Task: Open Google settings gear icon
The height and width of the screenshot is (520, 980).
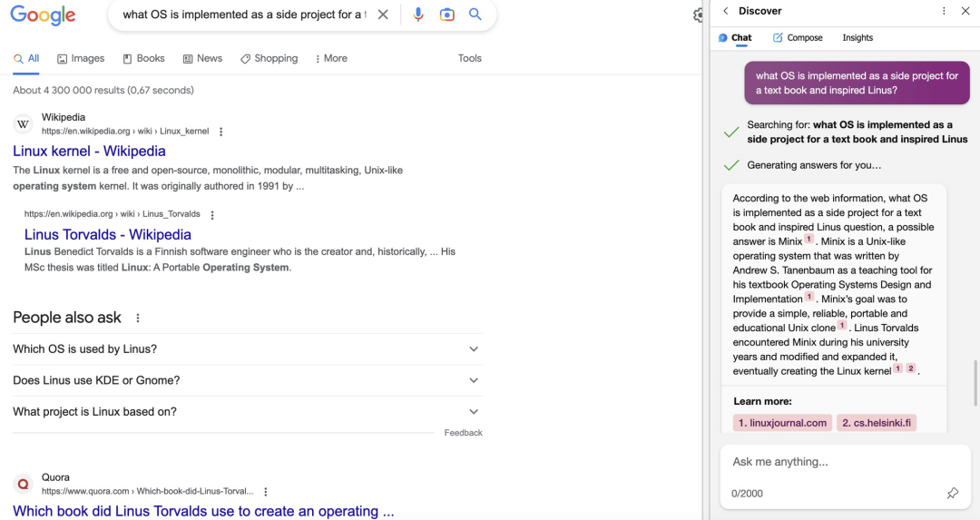Action: [x=698, y=15]
